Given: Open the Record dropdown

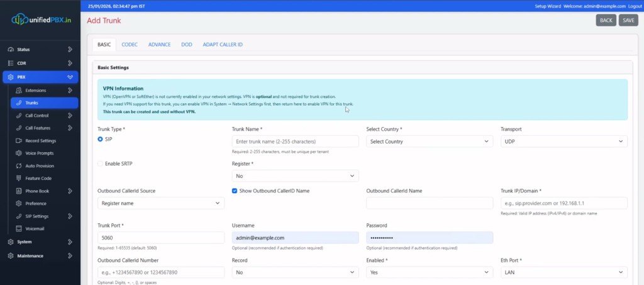Looking at the screenshot, I should pos(296,272).
